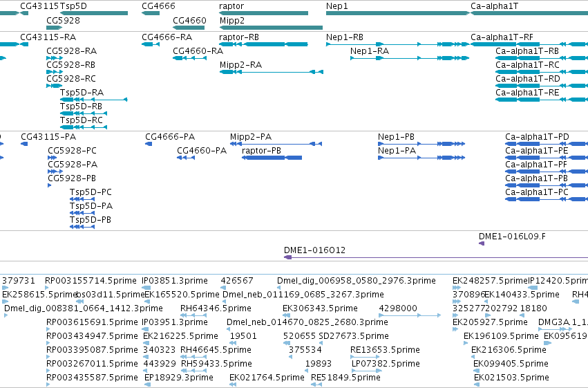The image size is (588, 388).
Task: Select the 4298000 feature
Action: pos(398,309)
